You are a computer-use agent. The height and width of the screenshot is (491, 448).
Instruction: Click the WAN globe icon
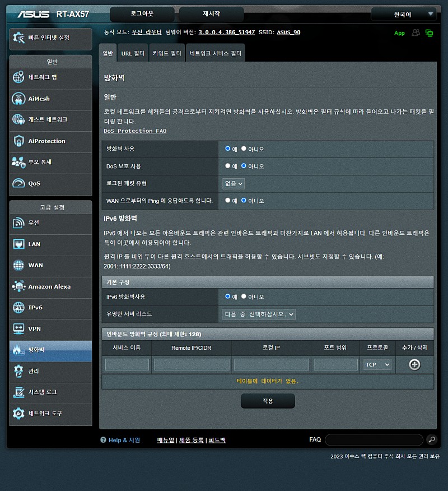pyautogui.click(x=18, y=265)
